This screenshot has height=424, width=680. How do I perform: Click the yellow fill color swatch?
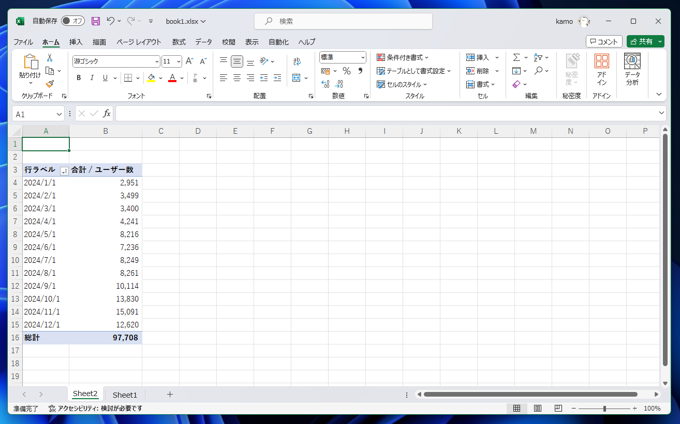(x=151, y=78)
